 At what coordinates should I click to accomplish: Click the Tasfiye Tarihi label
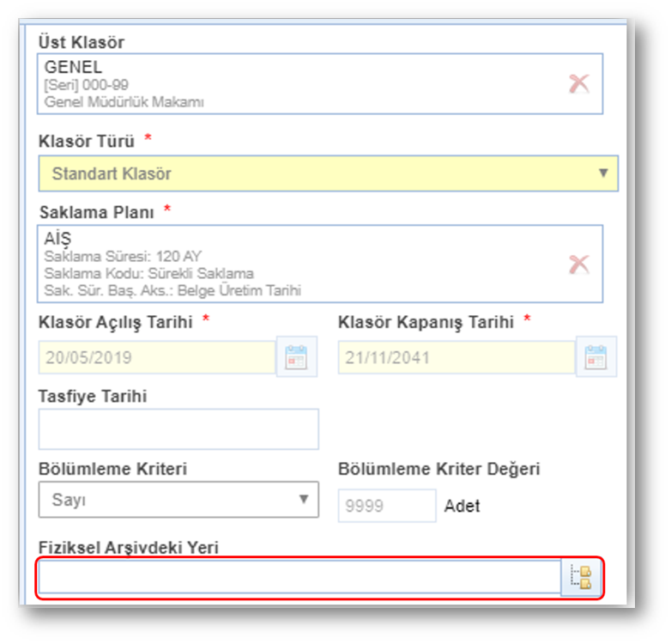93,397
